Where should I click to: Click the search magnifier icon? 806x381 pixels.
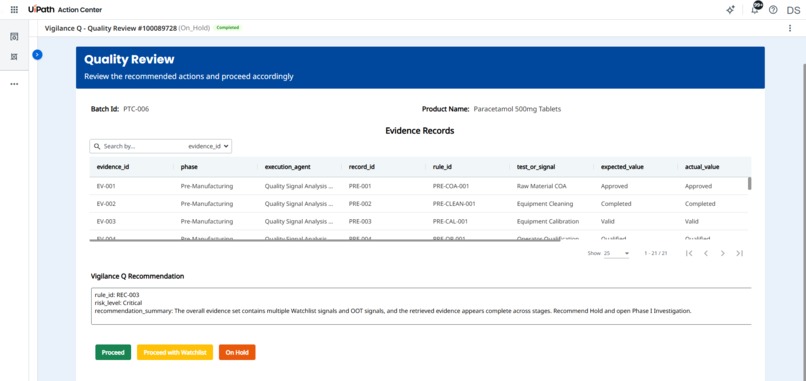(97, 146)
